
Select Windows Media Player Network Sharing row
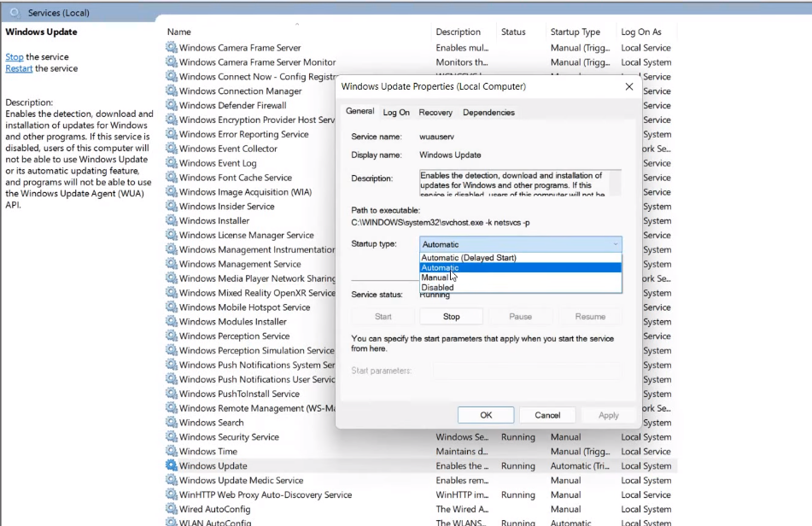(x=249, y=278)
